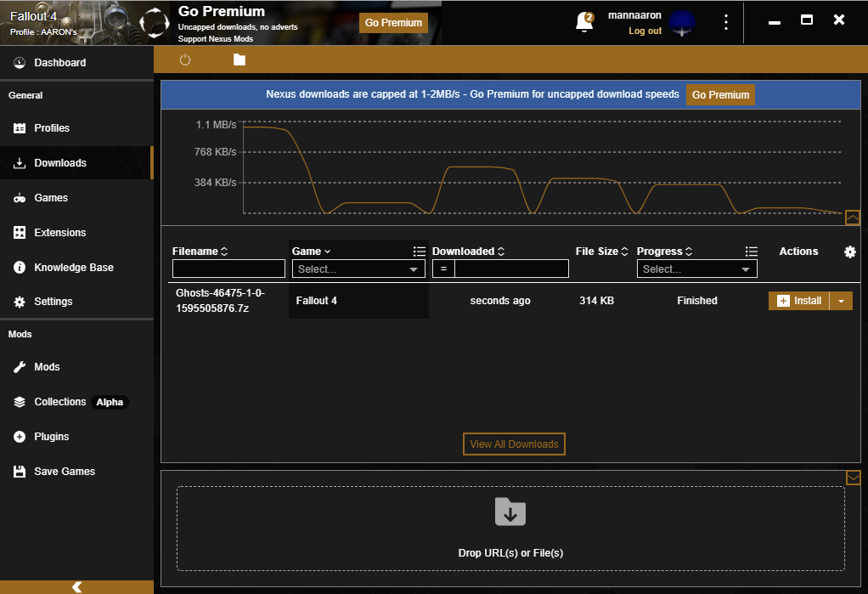Image resolution: width=868 pixels, height=594 pixels.
Task: Click the Game column list toggle icon
Action: tap(419, 252)
